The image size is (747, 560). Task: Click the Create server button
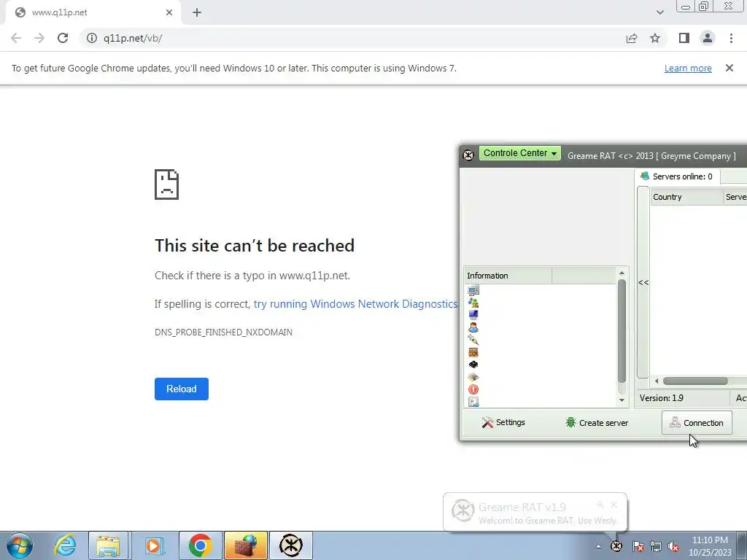(x=597, y=422)
